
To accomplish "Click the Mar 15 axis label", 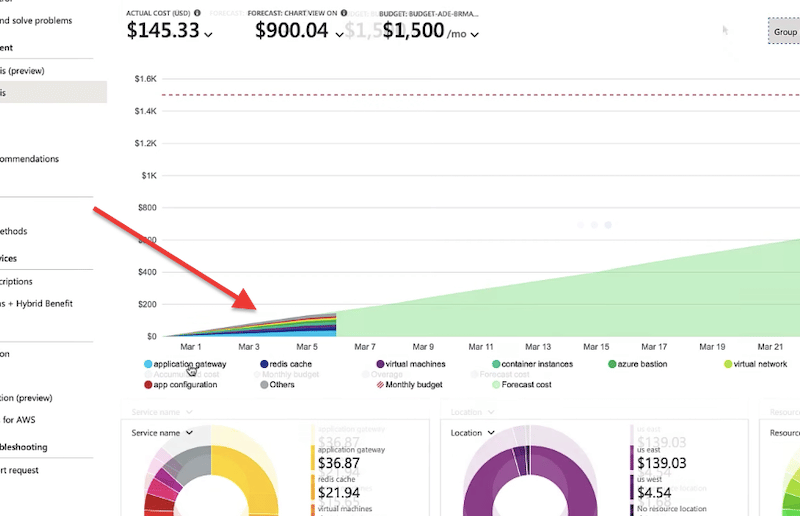I will [596, 347].
